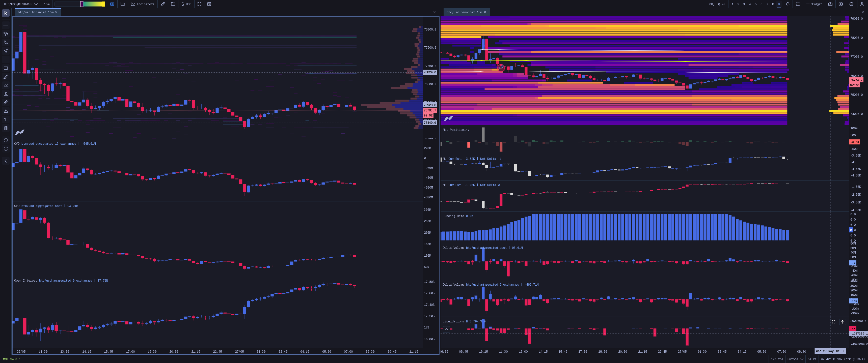Select the brush drawing tool
Screen dimensions: 868x363
click(6, 77)
